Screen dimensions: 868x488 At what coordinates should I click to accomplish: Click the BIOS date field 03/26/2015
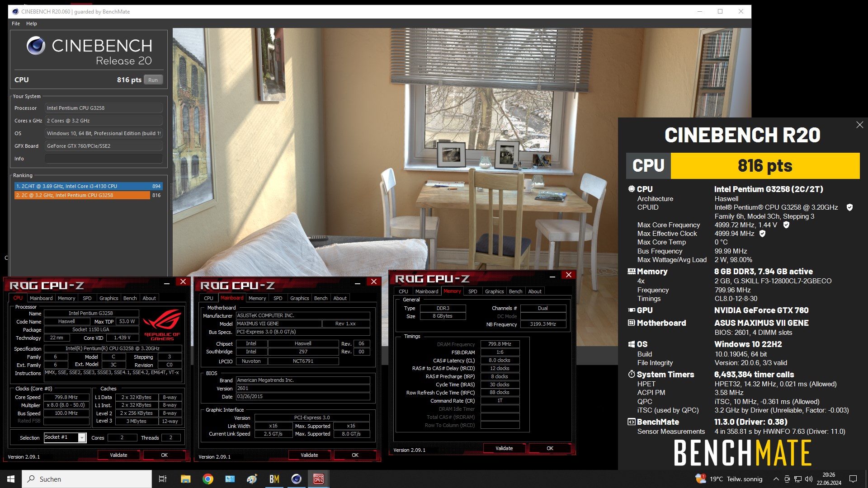point(303,396)
